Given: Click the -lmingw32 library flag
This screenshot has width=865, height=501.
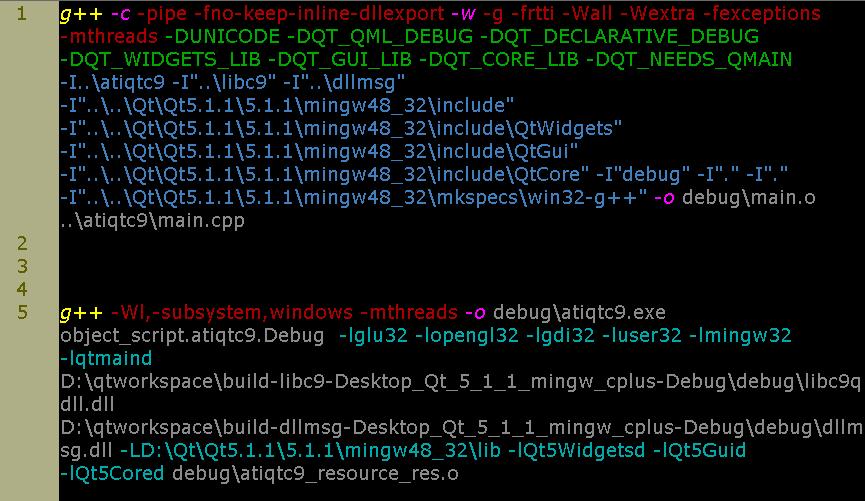Looking at the screenshot, I should point(740,335).
